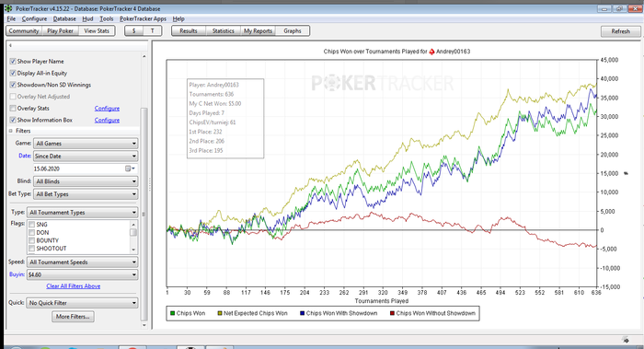This screenshot has width=644, height=349.
Task: Open the Type dropdown All Tournament Types
Action: pyautogui.click(x=83, y=213)
